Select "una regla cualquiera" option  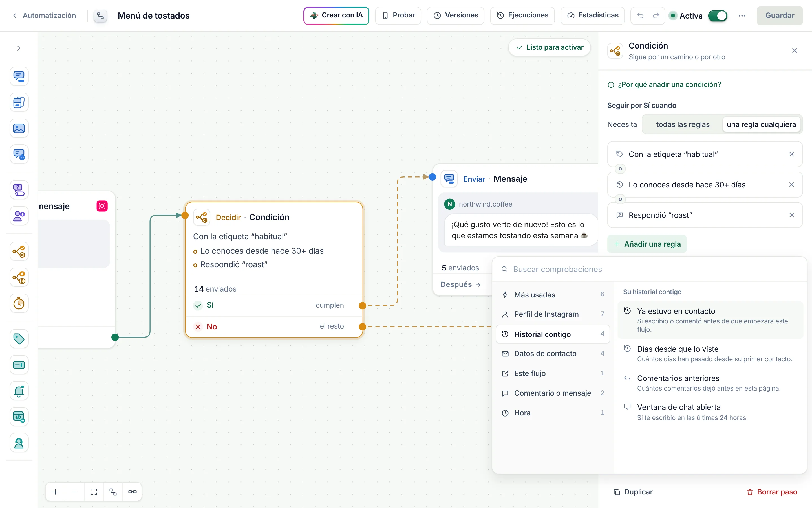point(761,124)
